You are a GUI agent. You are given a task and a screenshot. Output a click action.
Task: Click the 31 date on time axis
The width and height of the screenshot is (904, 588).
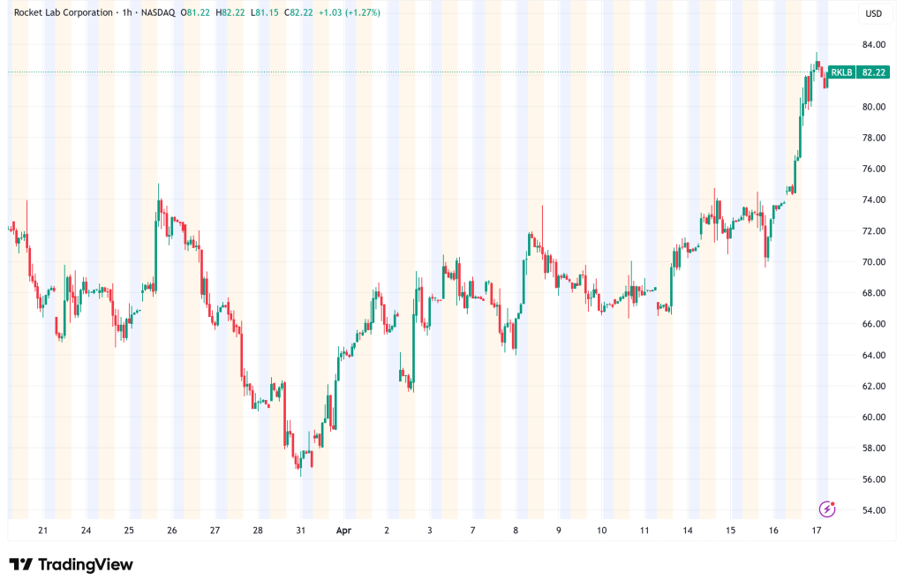tap(301, 531)
